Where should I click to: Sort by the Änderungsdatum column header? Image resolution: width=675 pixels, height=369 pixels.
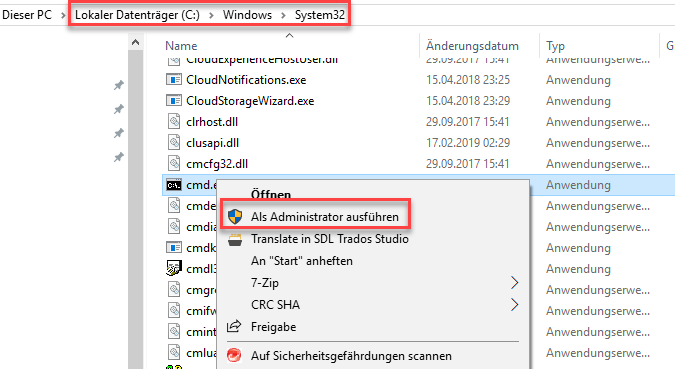coord(472,46)
